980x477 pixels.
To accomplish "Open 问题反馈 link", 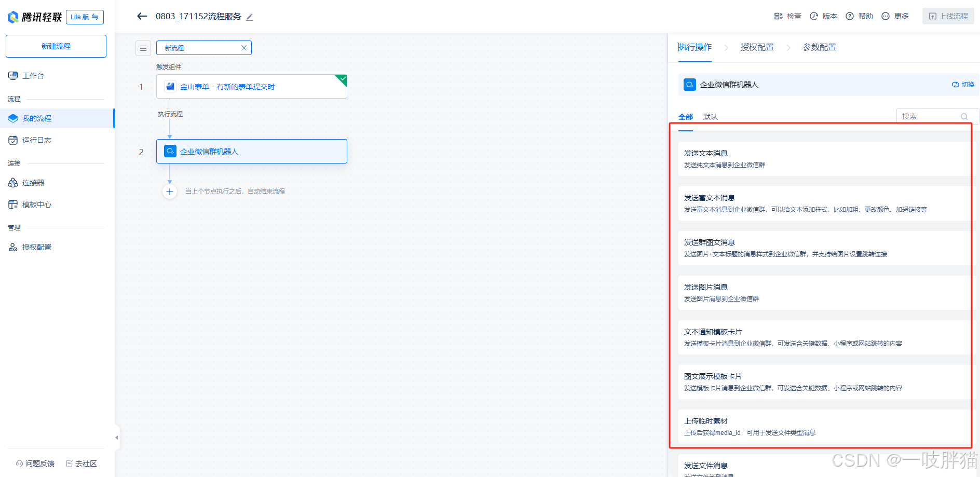I will (x=35, y=464).
